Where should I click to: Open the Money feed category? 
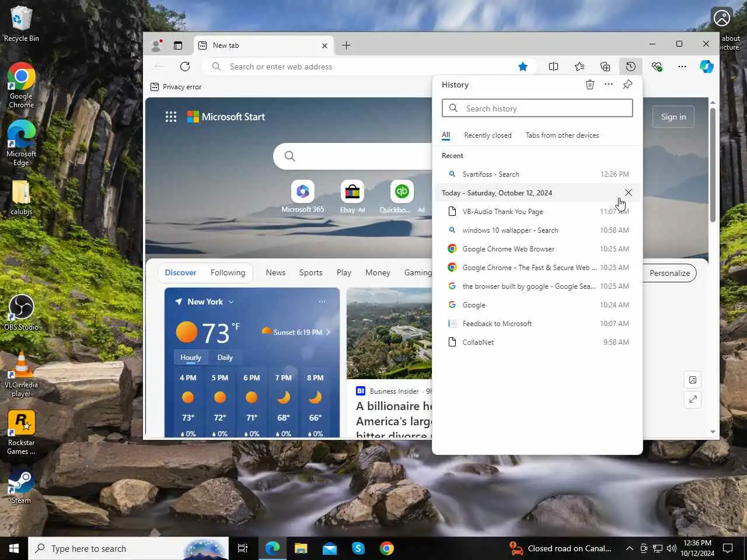(378, 272)
